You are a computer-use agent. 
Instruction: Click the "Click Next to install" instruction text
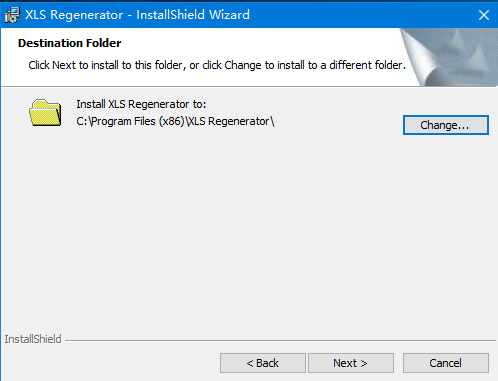(217, 65)
